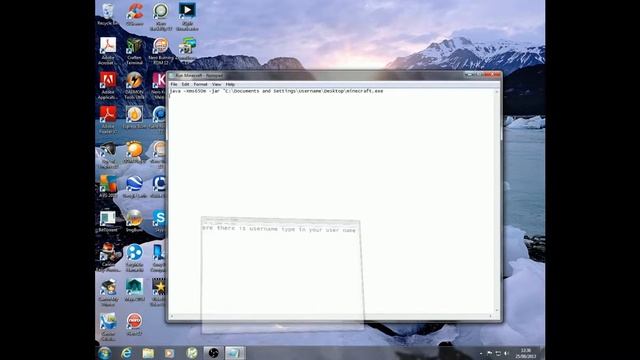Click the Notepad taskbar button
The image size is (640, 360).
click(235, 353)
